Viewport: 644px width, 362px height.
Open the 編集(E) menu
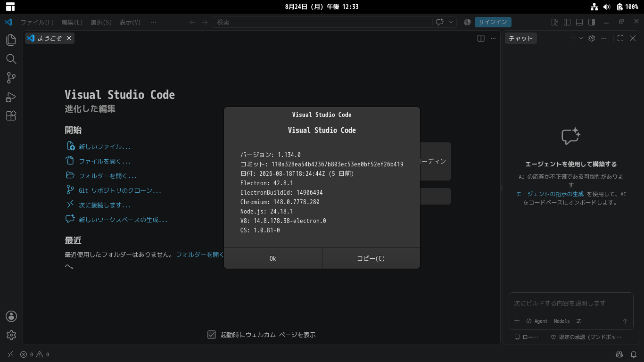coord(72,22)
